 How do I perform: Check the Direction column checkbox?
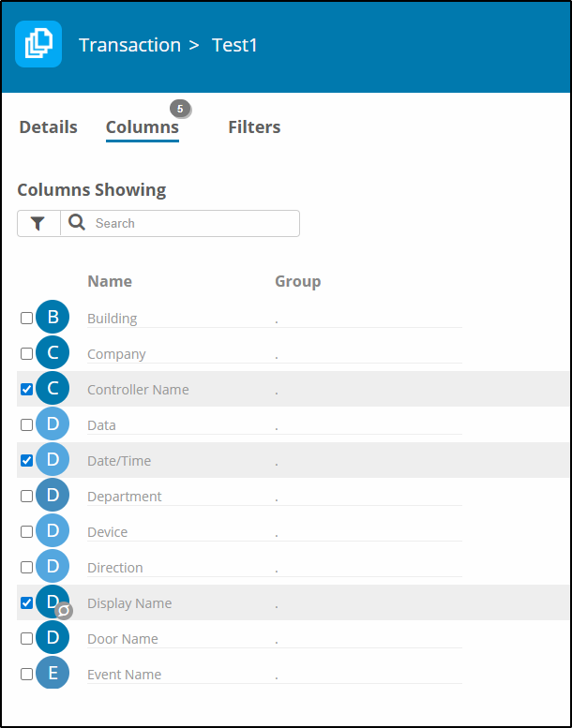(26, 568)
